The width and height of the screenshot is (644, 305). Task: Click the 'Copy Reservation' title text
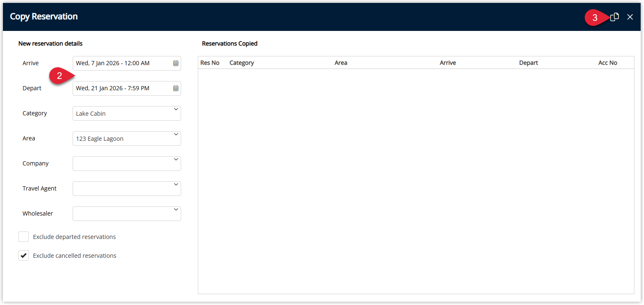(x=44, y=17)
